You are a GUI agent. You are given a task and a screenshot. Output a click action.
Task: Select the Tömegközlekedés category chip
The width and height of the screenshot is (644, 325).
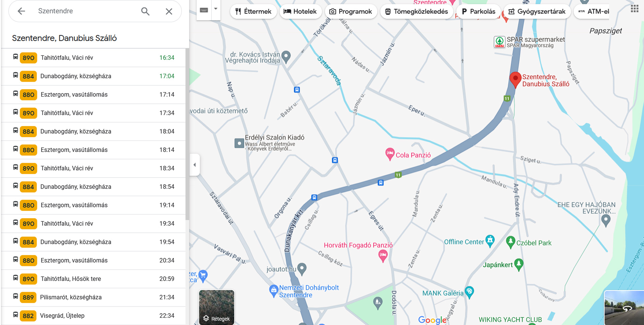pyautogui.click(x=417, y=11)
